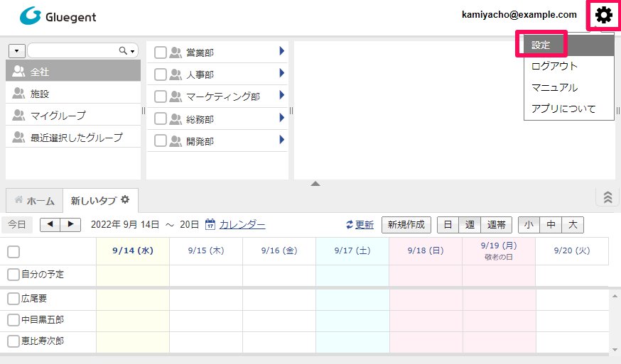621x364 pixels.
Task: Select マイグループ in the group list
Action: [73, 115]
